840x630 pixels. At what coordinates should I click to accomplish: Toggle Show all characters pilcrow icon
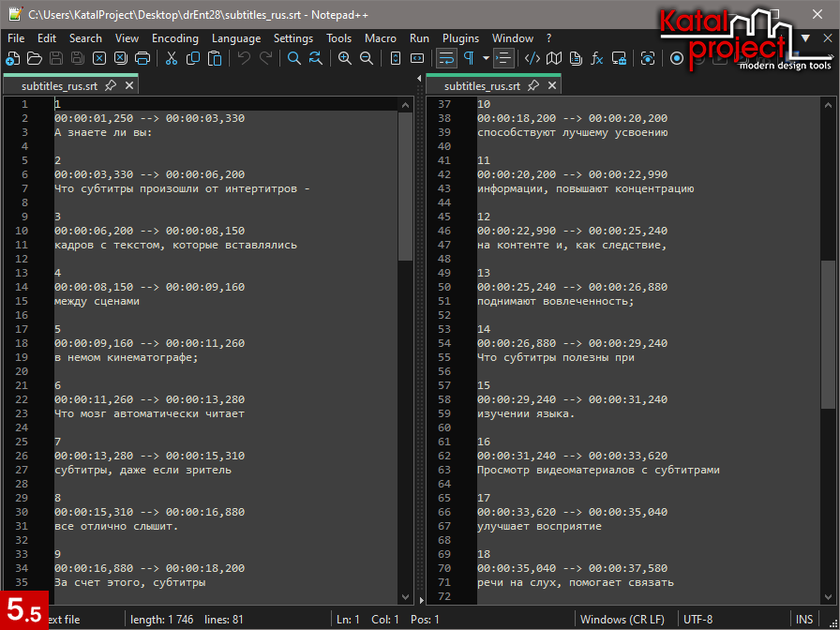click(x=469, y=58)
